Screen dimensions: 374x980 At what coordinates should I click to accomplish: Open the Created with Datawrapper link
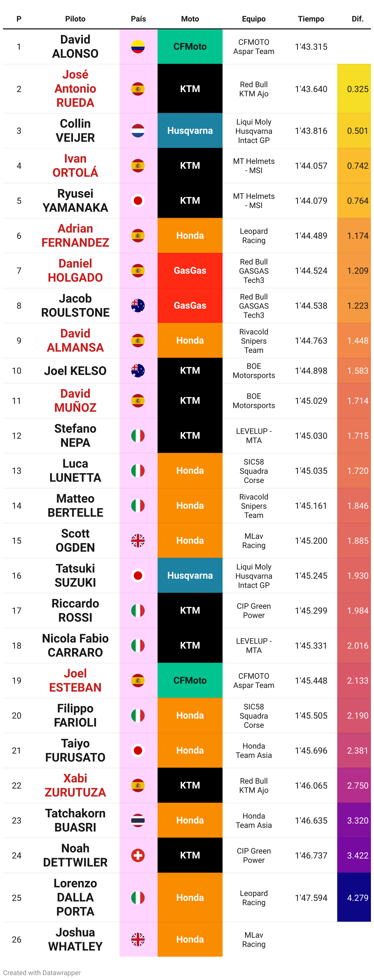click(x=42, y=972)
